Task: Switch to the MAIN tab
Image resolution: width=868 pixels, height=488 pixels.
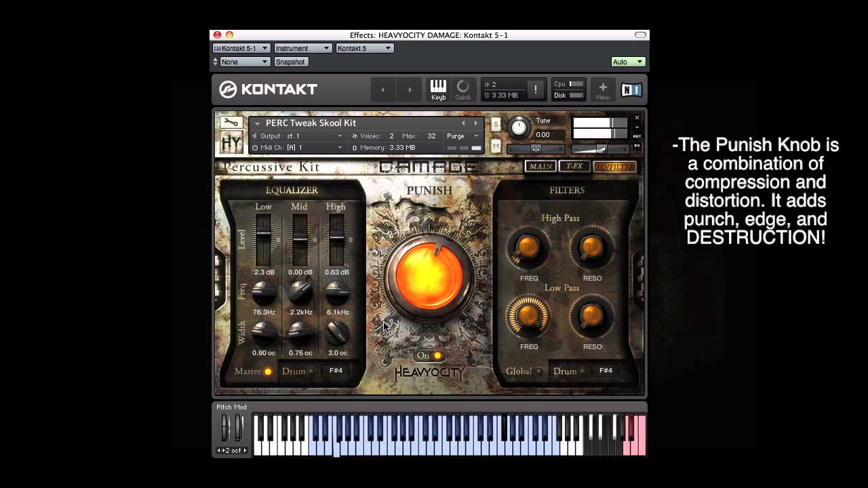Action: click(540, 166)
